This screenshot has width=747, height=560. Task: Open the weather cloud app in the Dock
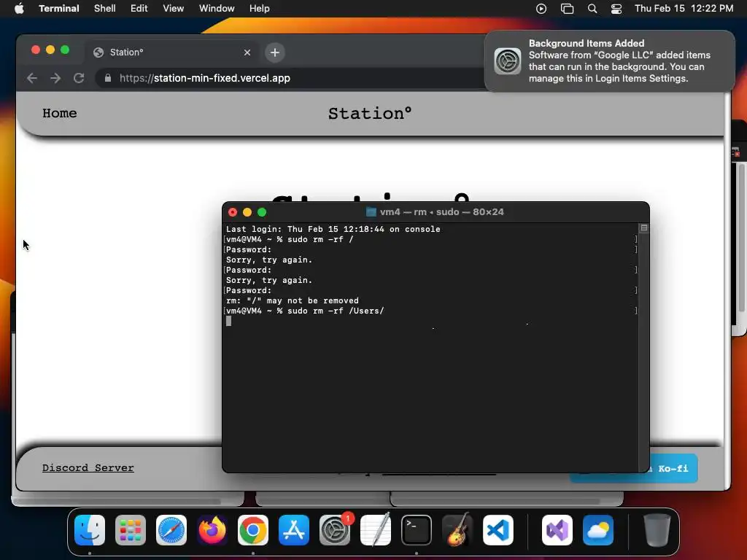point(598,530)
